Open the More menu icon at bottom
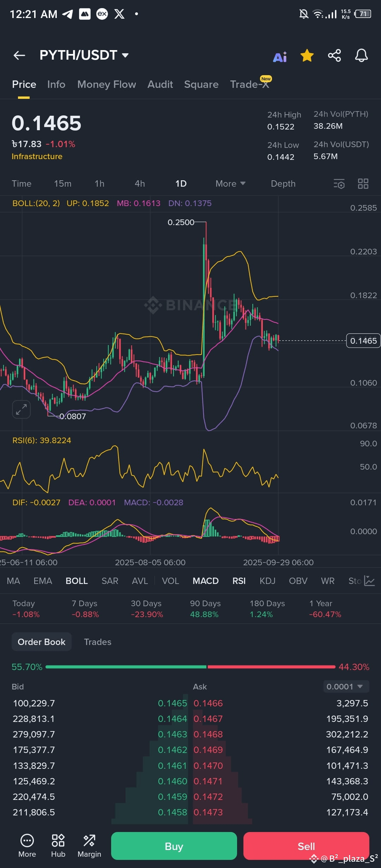 tap(27, 845)
